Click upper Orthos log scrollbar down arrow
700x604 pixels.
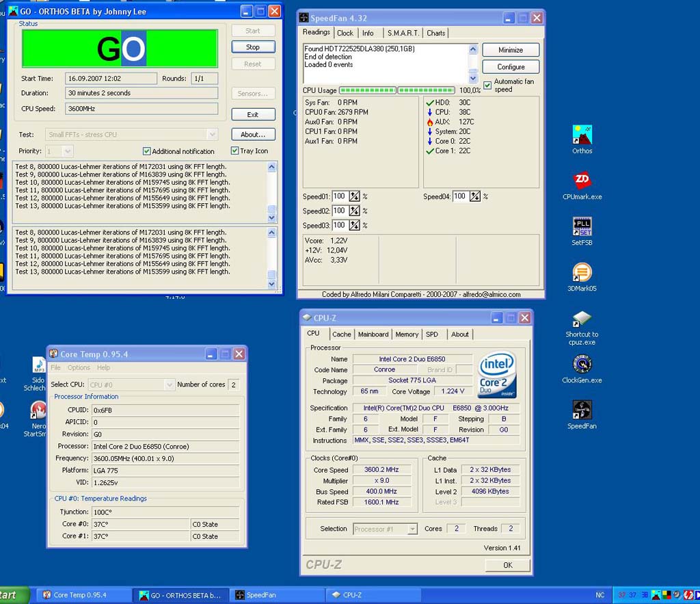click(271, 218)
